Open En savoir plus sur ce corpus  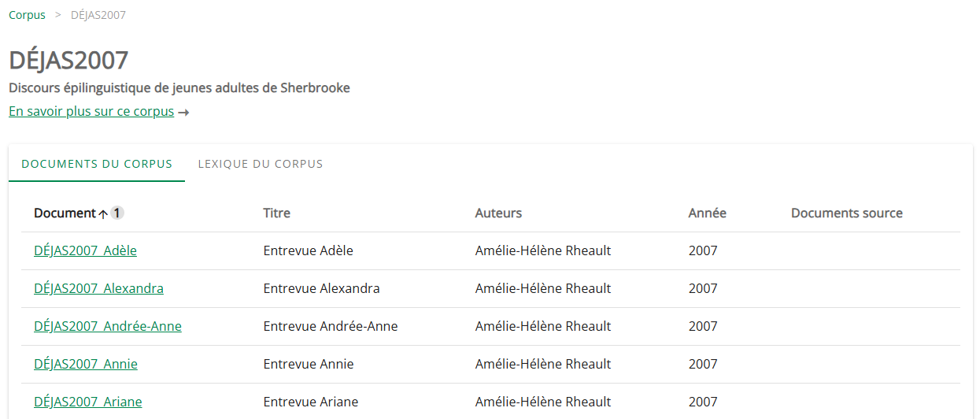[x=91, y=111]
